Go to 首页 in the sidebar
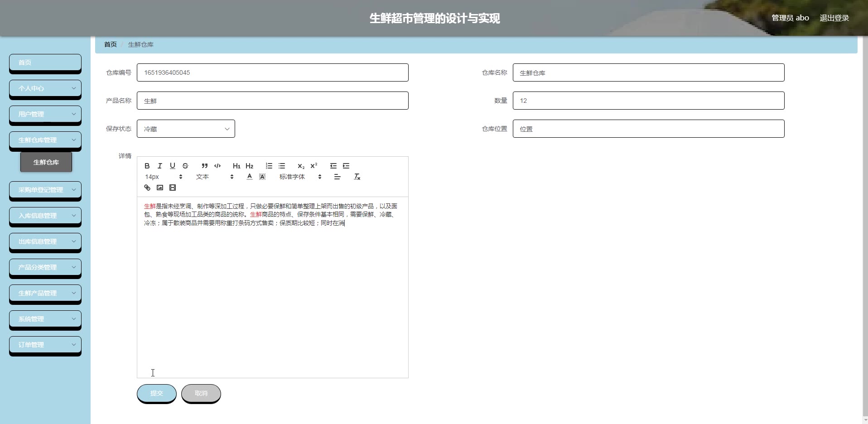This screenshot has width=868, height=424. (x=45, y=63)
